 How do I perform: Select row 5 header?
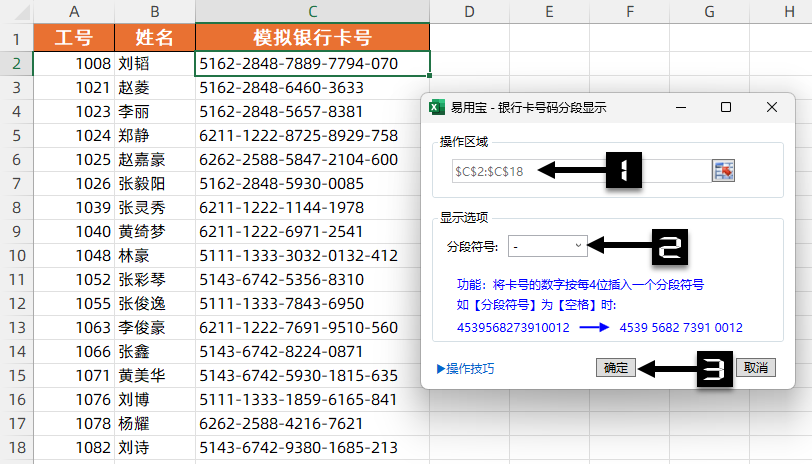[x=17, y=135]
